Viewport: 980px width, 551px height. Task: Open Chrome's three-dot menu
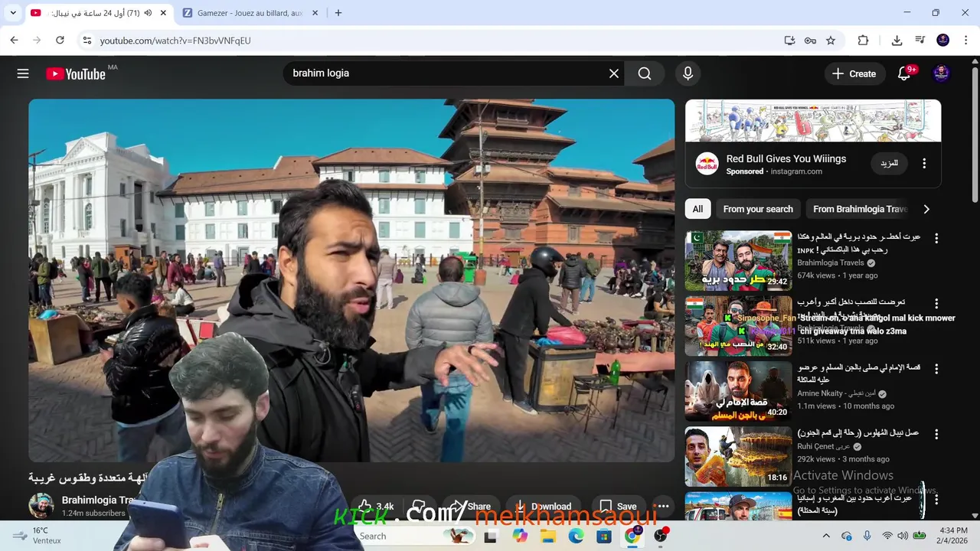point(966,41)
